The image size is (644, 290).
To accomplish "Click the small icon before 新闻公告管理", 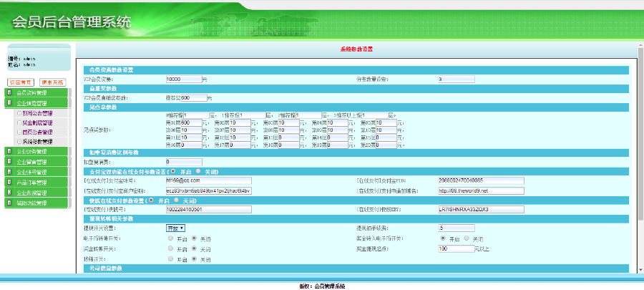I will [x=18, y=113].
